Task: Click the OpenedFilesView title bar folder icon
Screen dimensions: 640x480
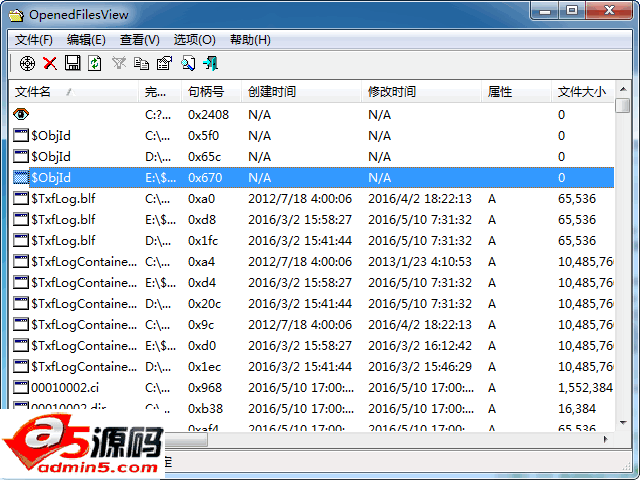Action: coord(16,16)
